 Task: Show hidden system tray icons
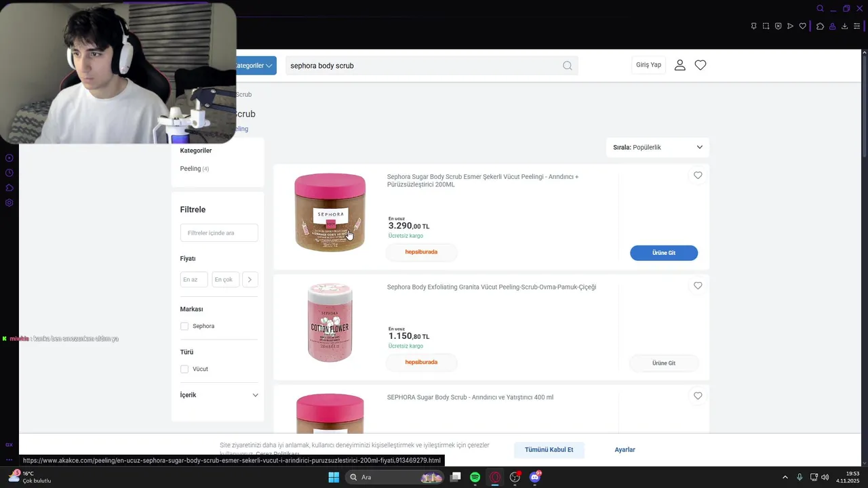click(x=785, y=477)
